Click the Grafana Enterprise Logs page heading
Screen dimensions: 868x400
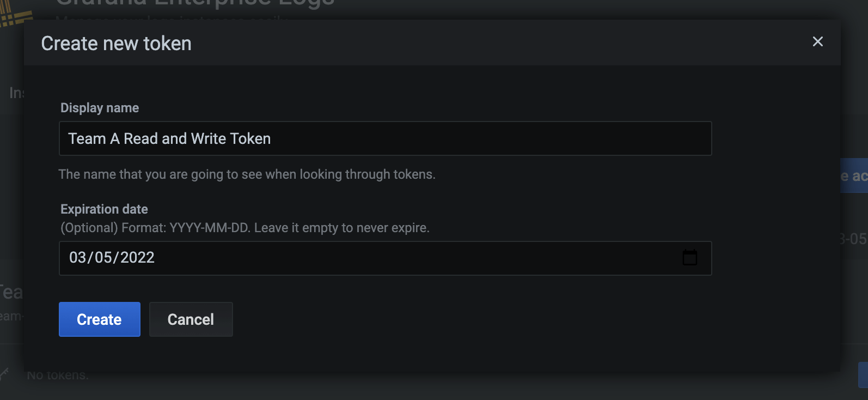click(x=195, y=4)
